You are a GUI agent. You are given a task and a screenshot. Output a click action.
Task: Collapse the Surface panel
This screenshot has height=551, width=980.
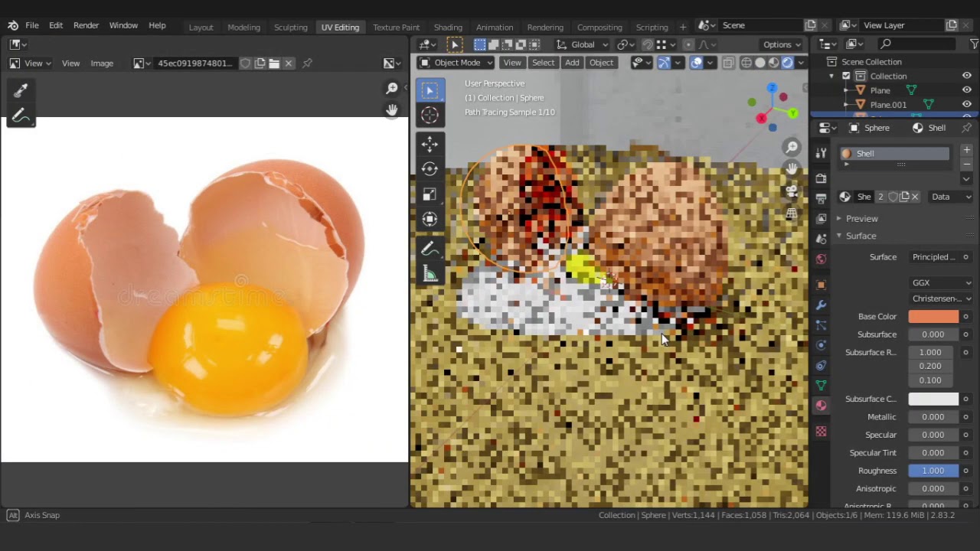point(861,236)
